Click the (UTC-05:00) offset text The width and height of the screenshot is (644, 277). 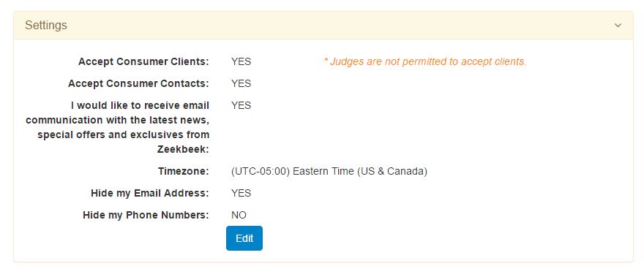click(x=261, y=171)
